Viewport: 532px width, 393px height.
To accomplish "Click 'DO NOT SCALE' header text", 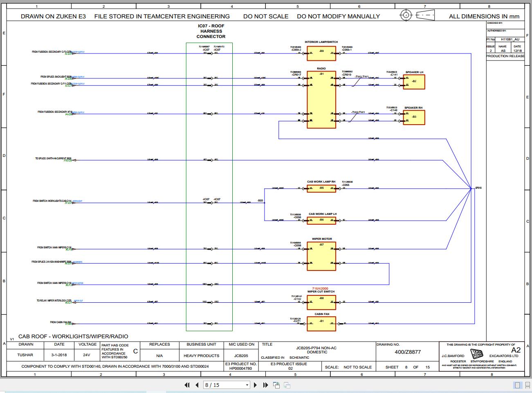I will pos(266,16).
